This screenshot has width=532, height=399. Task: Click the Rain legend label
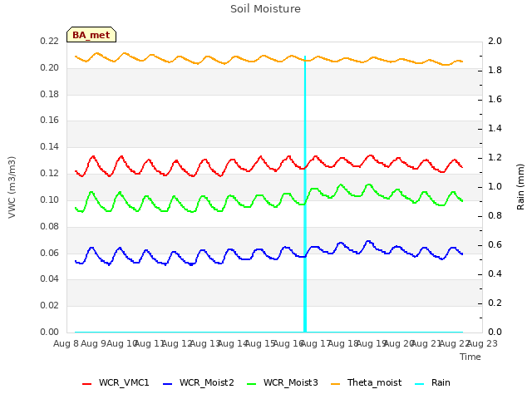441,382
